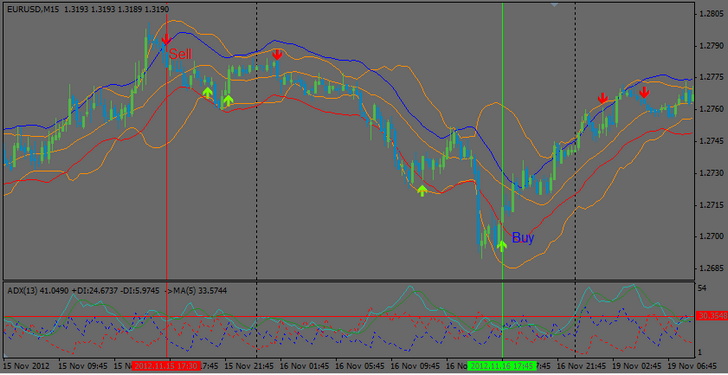The height and width of the screenshot is (375, 728).
Task: Click the 15 Nov 2012 time axis label
Action: point(26,366)
